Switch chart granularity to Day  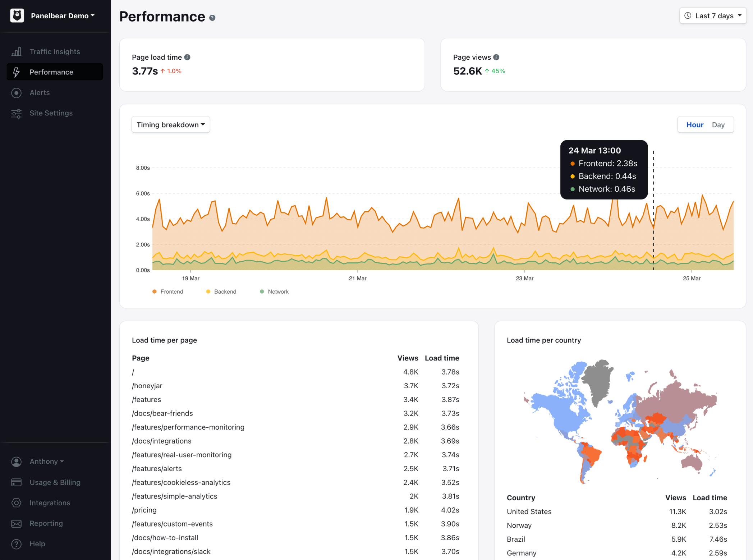tap(718, 125)
